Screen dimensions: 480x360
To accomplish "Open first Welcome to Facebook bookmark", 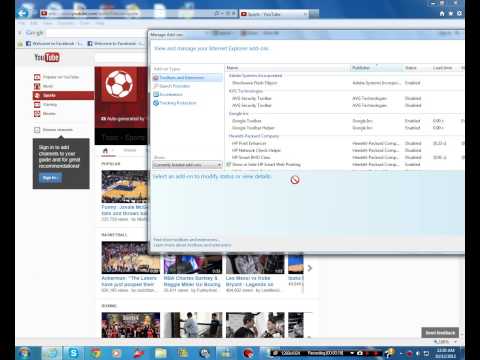I will (x=54, y=43).
